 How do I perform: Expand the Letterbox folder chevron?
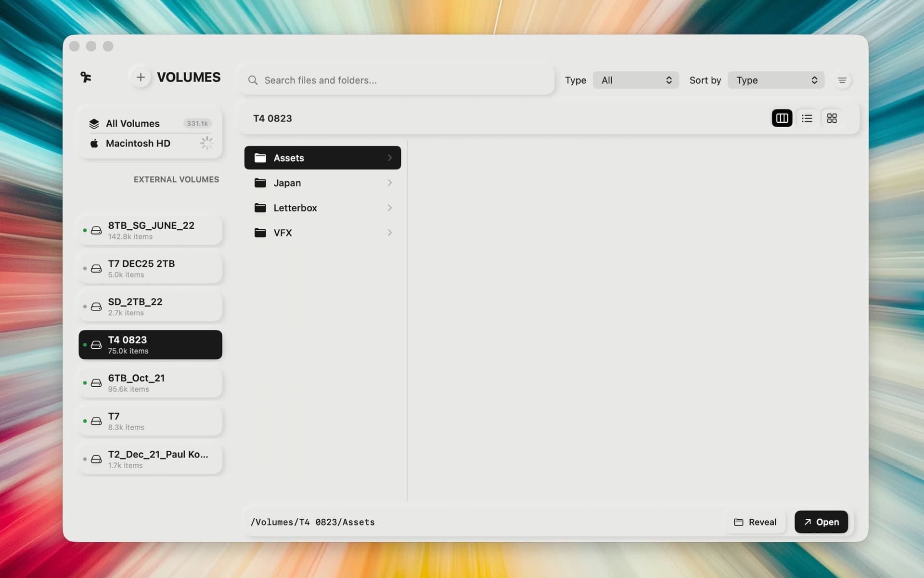[390, 208]
